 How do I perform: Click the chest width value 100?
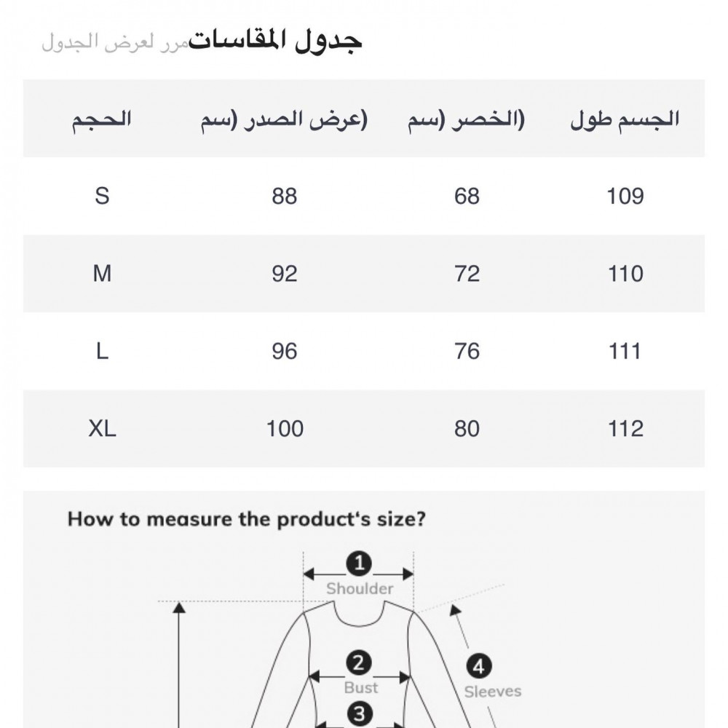click(x=284, y=429)
